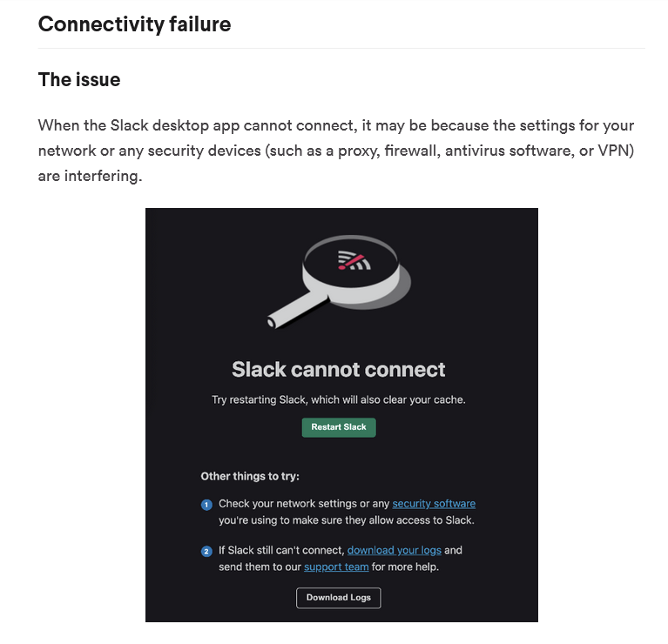Click the Slack cannot connect title

tap(339, 370)
